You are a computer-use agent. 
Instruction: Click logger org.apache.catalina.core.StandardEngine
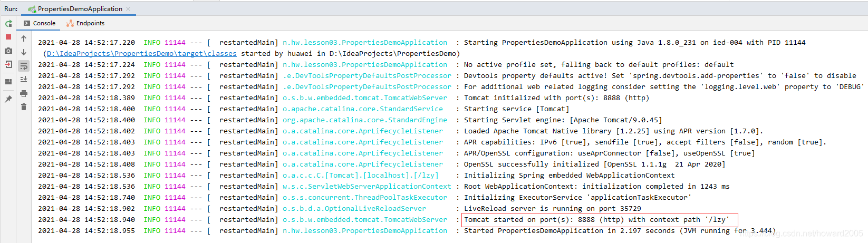coord(365,120)
